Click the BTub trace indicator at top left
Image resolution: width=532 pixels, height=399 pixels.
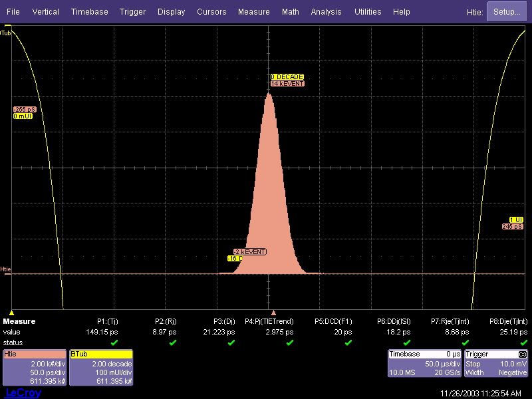tap(6, 33)
